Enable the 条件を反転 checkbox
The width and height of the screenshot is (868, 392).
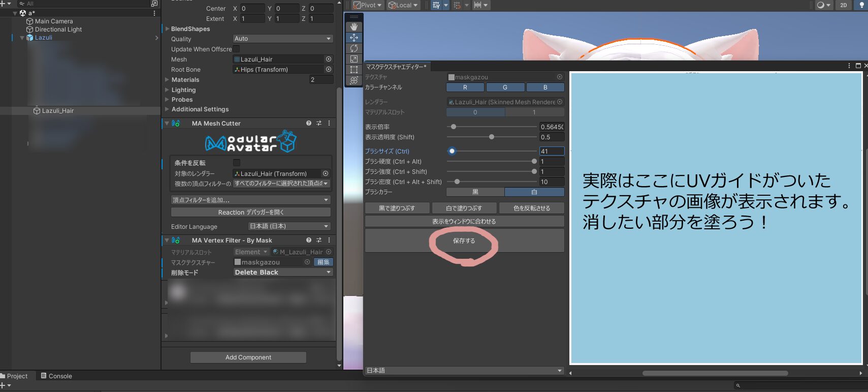pyautogui.click(x=236, y=163)
